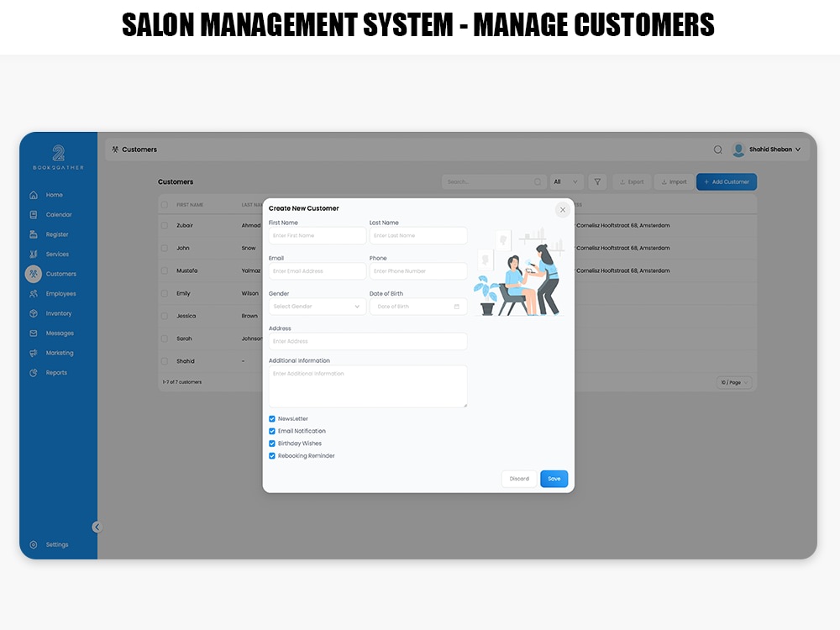The image size is (840, 630).
Task: Open the All filter dropdown
Action: click(567, 182)
